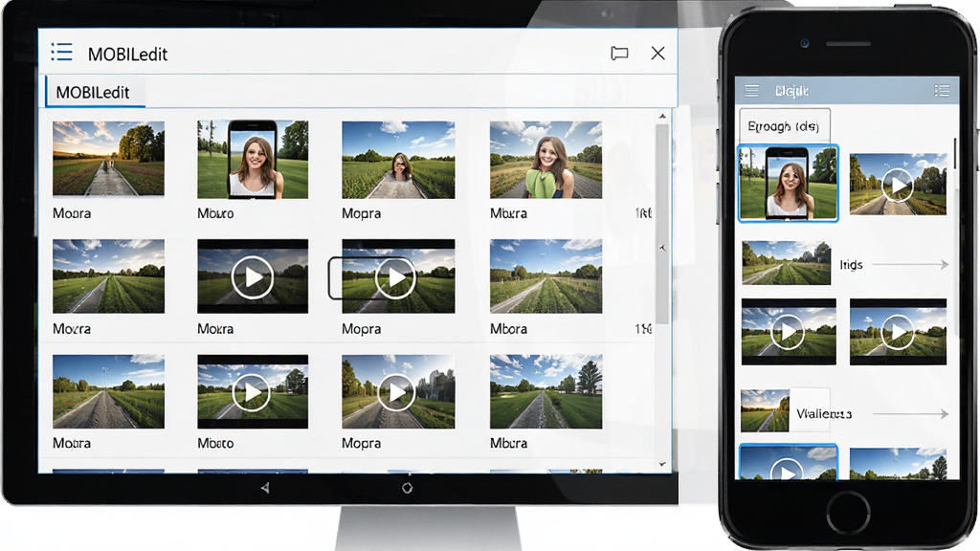980x551 pixels.
Task: Tap the arrow right of Vialiensa row
Action: click(x=911, y=413)
